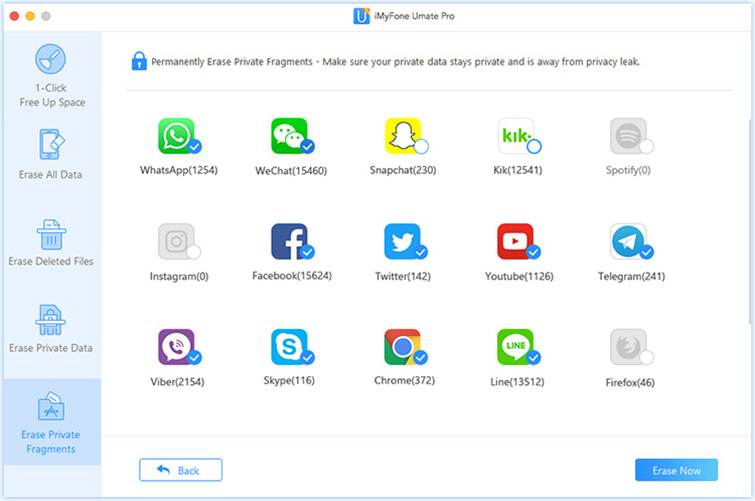Click the iMyFone Umate Pro logo icon
Viewport: 755px width, 501px height.
(x=361, y=16)
